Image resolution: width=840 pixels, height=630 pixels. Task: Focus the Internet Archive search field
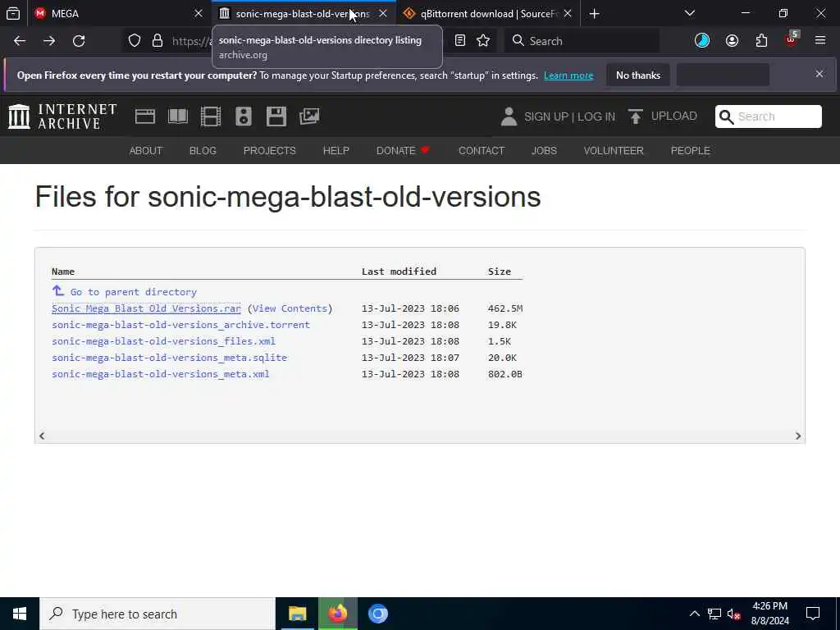point(768,116)
